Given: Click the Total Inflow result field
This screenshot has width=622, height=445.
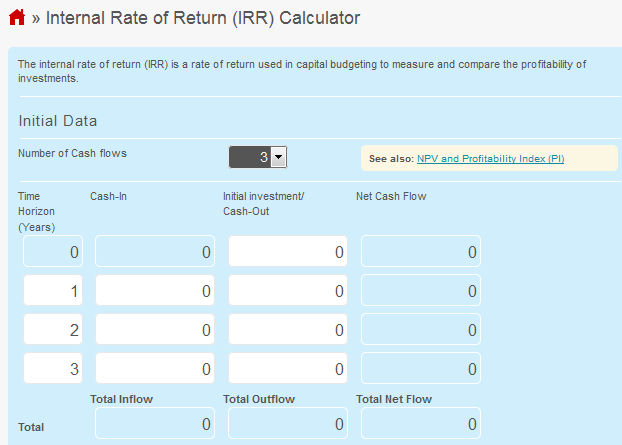Looking at the screenshot, I should (155, 423).
